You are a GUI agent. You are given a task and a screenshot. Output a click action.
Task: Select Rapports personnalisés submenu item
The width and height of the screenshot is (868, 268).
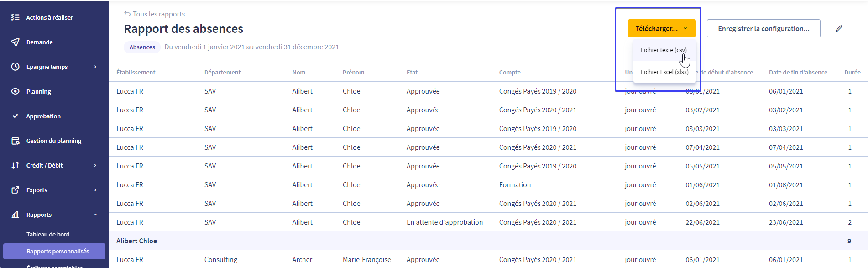(54, 251)
